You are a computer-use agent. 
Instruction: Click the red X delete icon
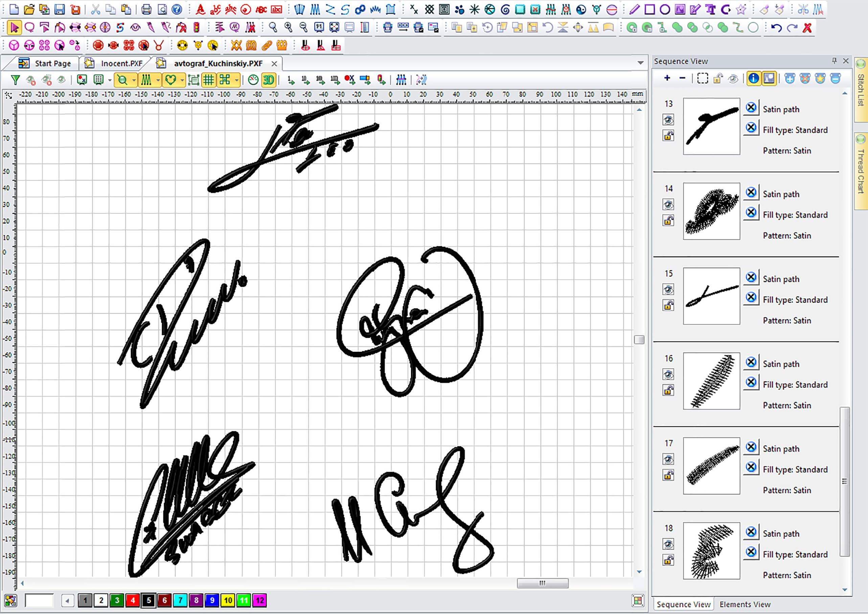(807, 28)
